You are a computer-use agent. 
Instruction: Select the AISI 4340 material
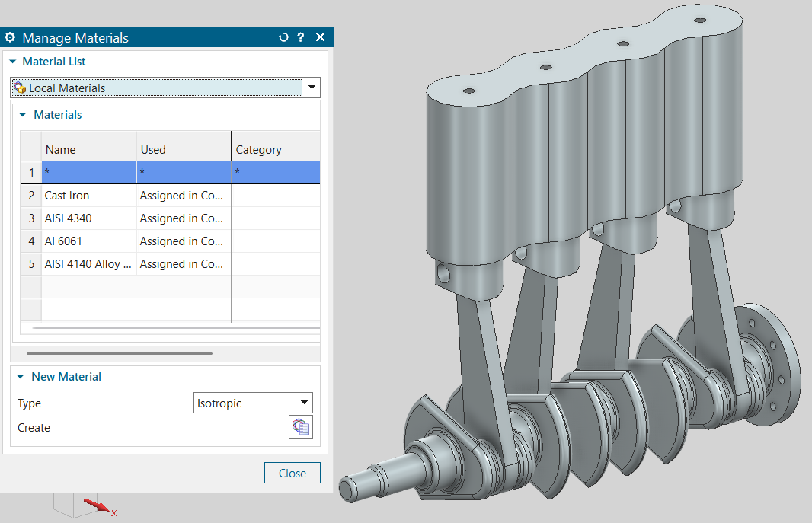pyautogui.click(x=69, y=218)
